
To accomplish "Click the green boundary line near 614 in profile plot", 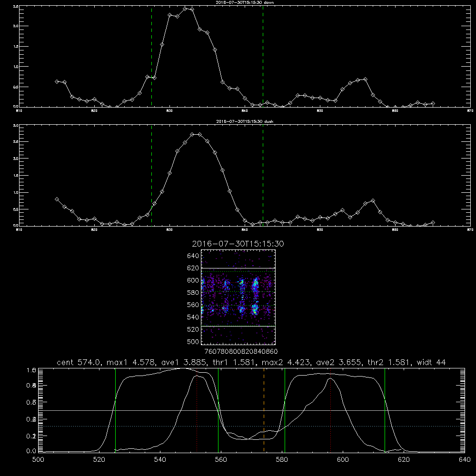I will (x=385, y=410).
